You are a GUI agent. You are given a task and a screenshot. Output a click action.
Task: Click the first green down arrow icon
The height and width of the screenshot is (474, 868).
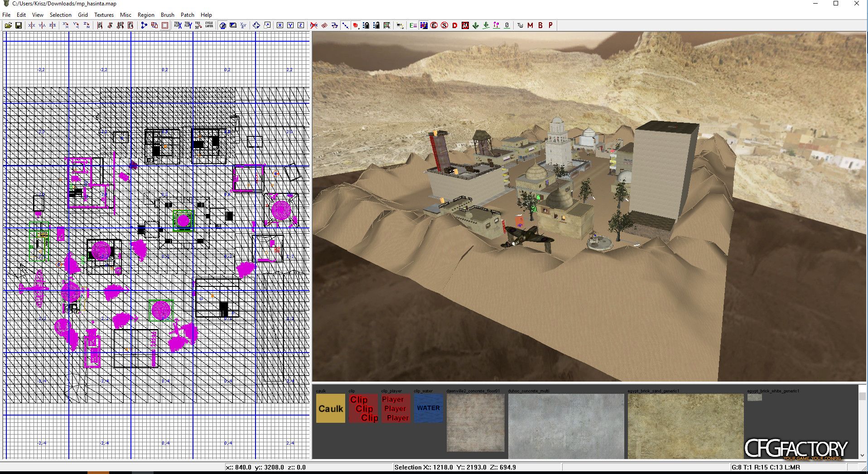click(x=476, y=25)
